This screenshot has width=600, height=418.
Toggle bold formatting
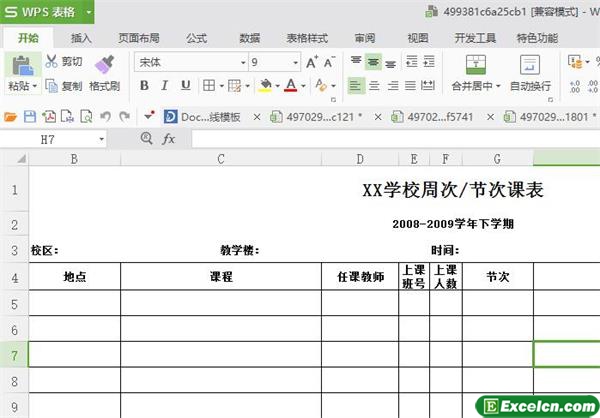tap(144, 85)
